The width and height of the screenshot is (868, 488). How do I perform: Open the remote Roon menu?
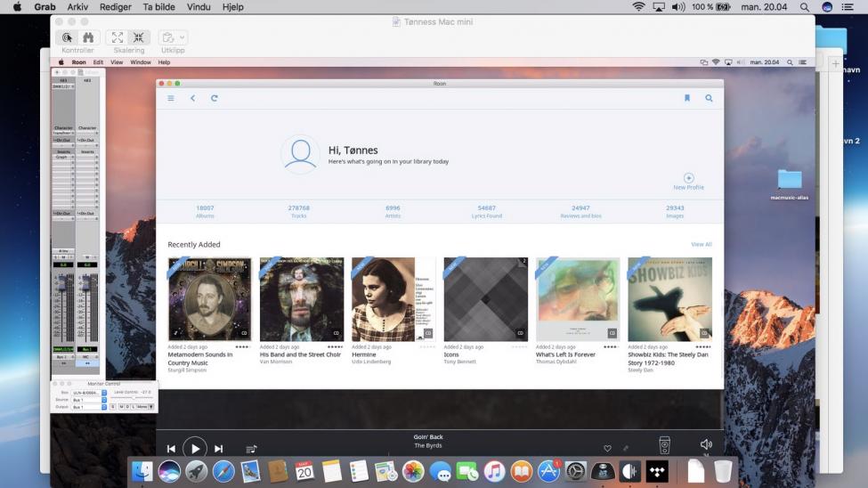(78, 62)
